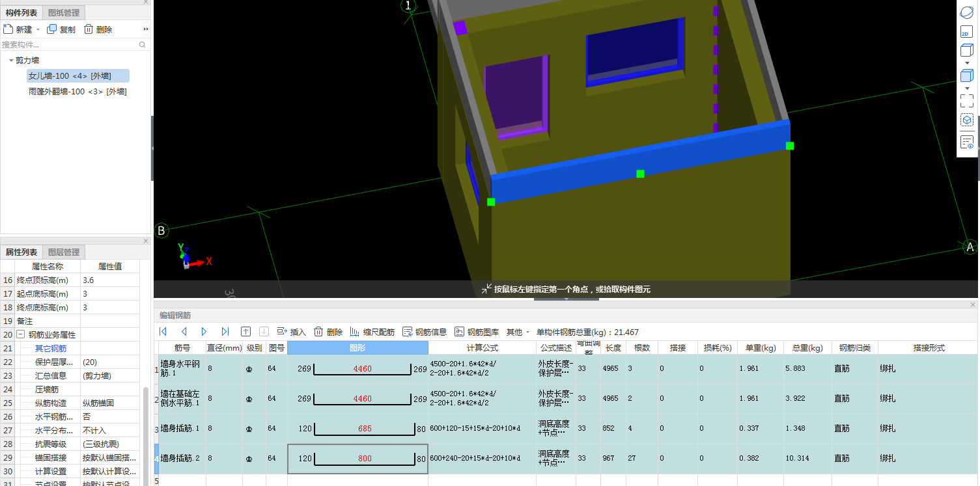The height and width of the screenshot is (486, 980).
Task: Jump to last rebar record
Action: (225, 332)
